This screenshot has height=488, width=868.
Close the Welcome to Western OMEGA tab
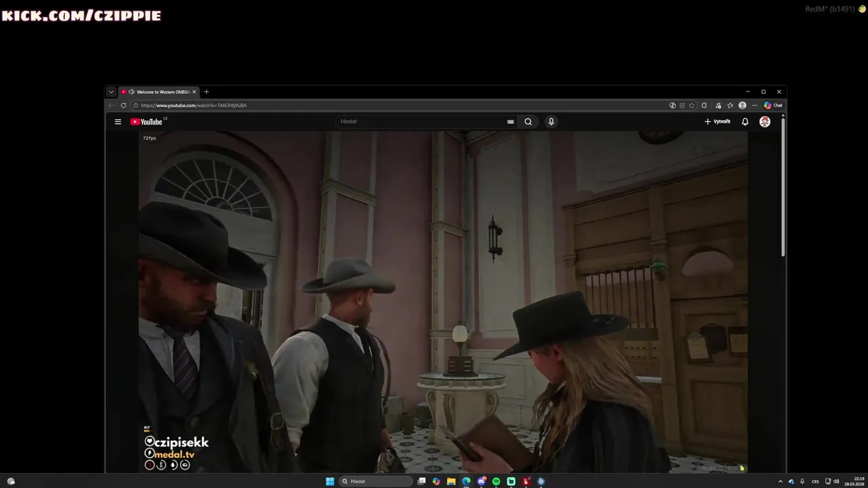[x=194, y=92]
